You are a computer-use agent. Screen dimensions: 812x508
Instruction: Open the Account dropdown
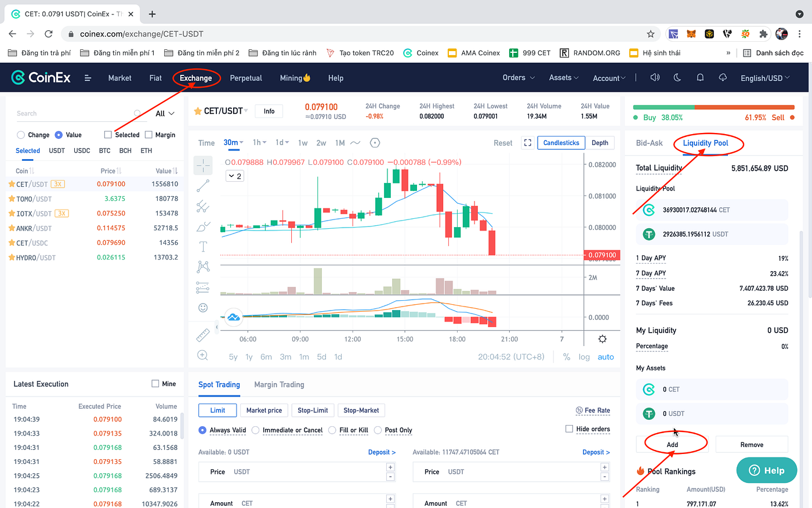(609, 78)
